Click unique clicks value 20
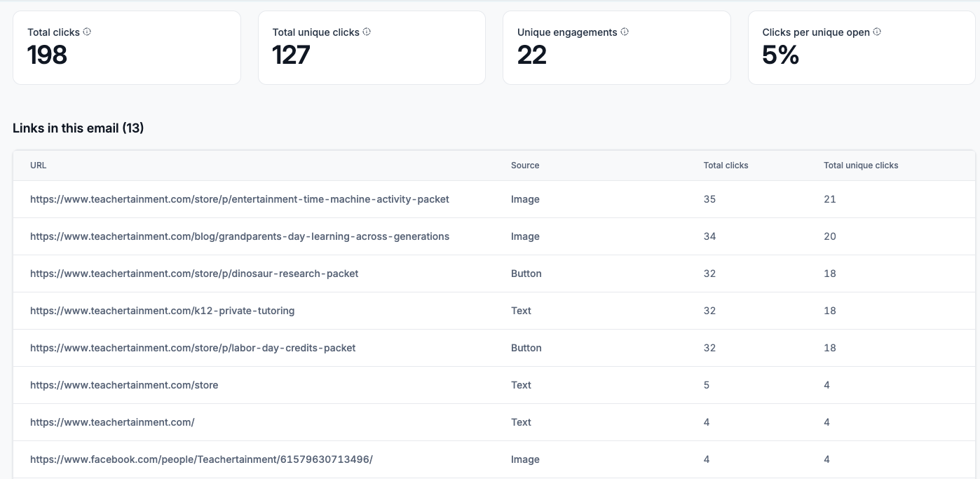 (830, 236)
